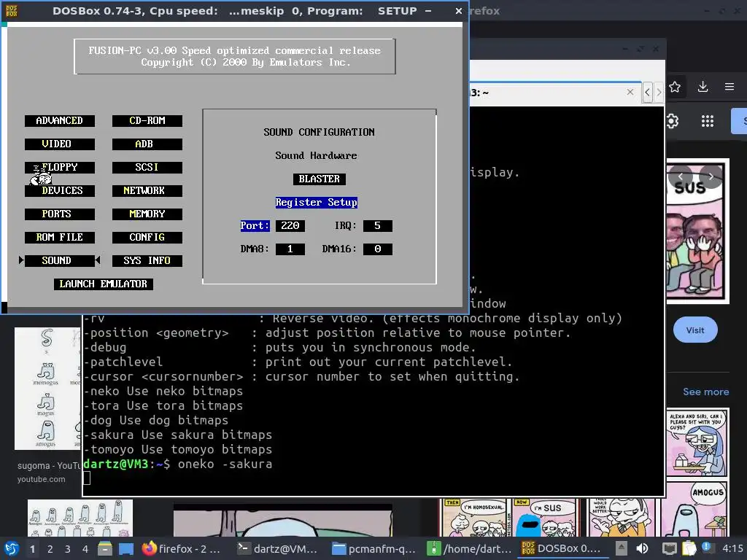Click the network tray icon
Screen dimensions: 747x560
pyautogui.click(x=670, y=548)
